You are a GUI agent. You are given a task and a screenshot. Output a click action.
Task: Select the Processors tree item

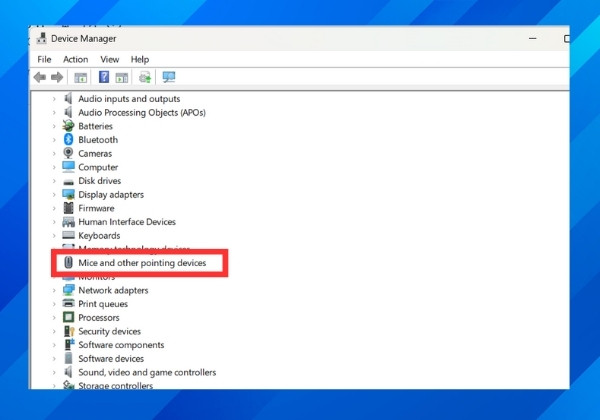click(x=99, y=317)
